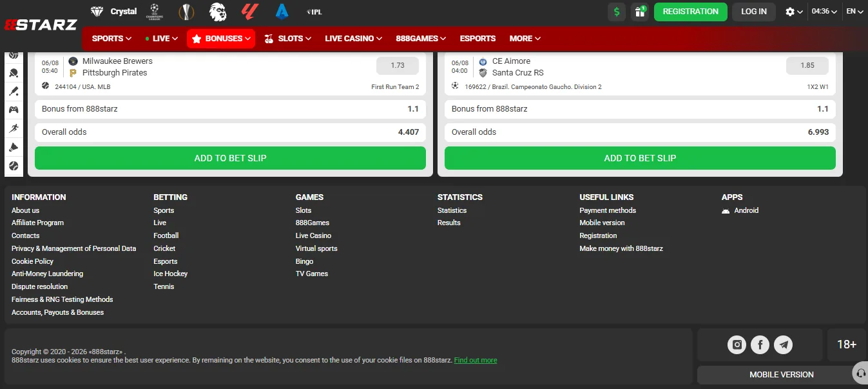Open Fairness & RNG Testing Methods link
The image size is (868, 389).
62,299
